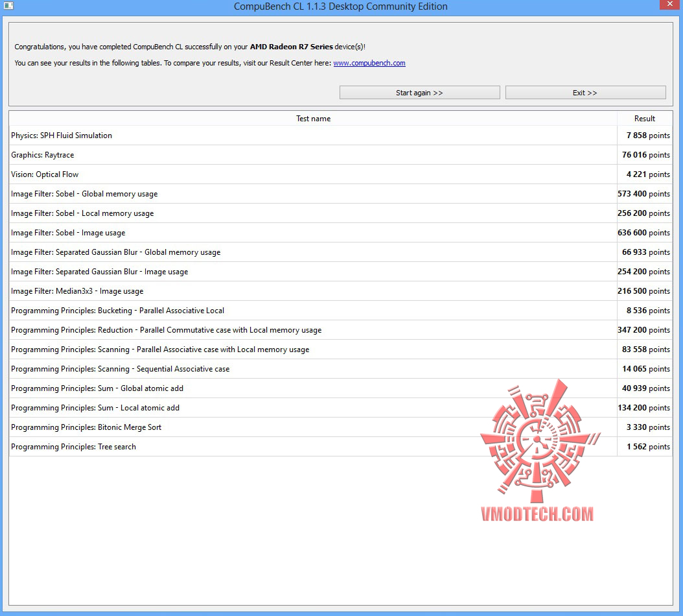The height and width of the screenshot is (616, 683).
Task: Click the Result column header
Action: pos(645,119)
